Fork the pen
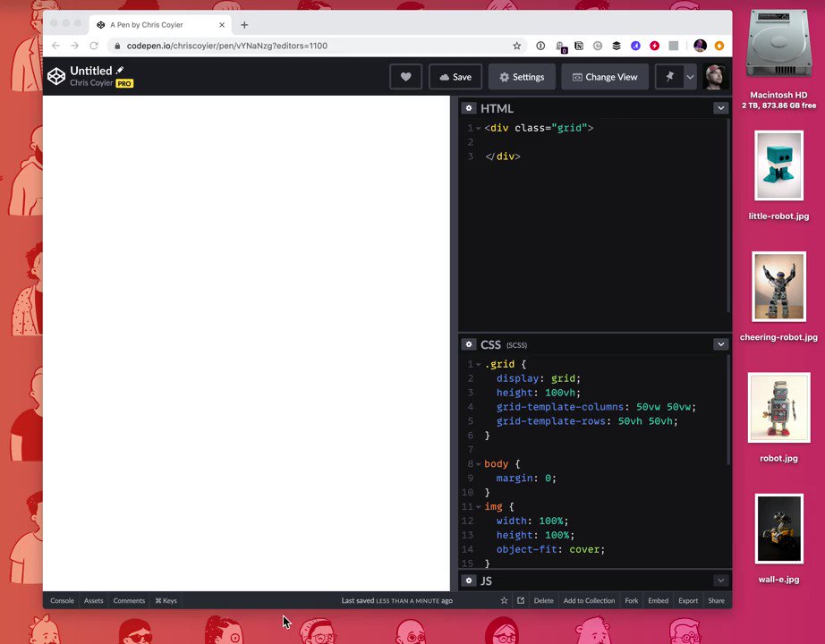 point(631,600)
